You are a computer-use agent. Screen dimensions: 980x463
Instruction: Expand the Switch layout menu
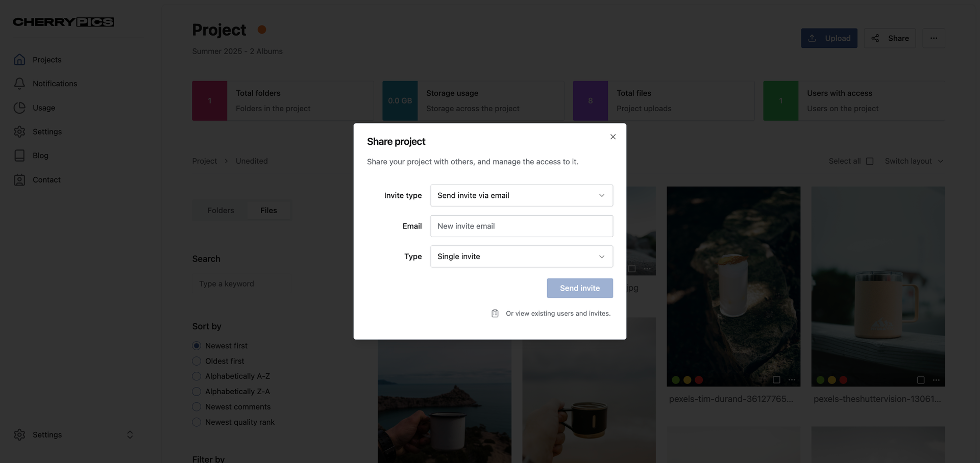click(914, 161)
